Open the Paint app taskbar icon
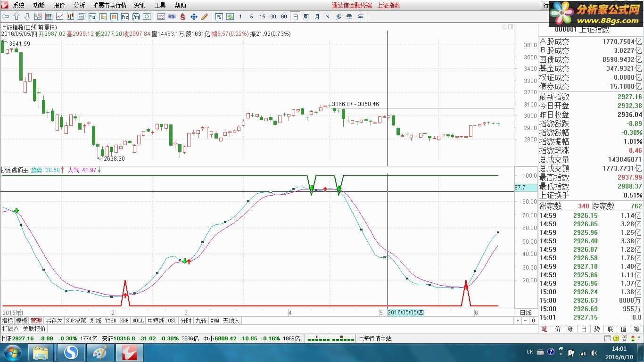The image size is (644, 362). coord(99,353)
